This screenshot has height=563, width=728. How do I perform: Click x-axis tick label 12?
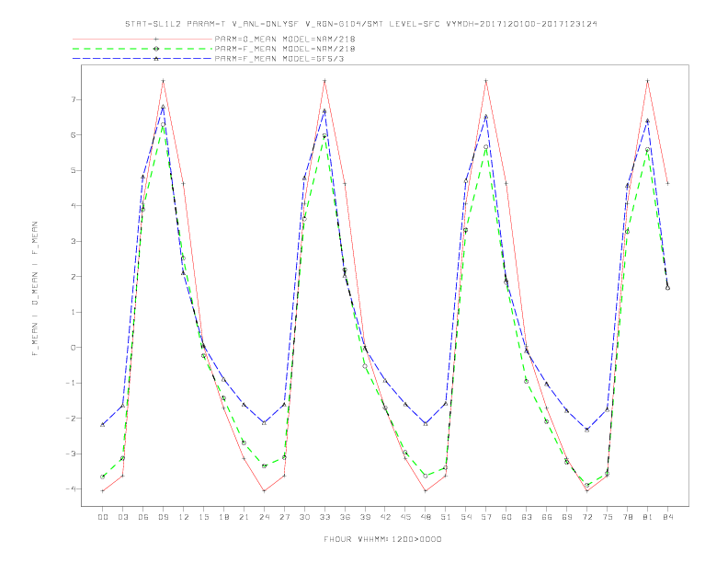coord(184,517)
